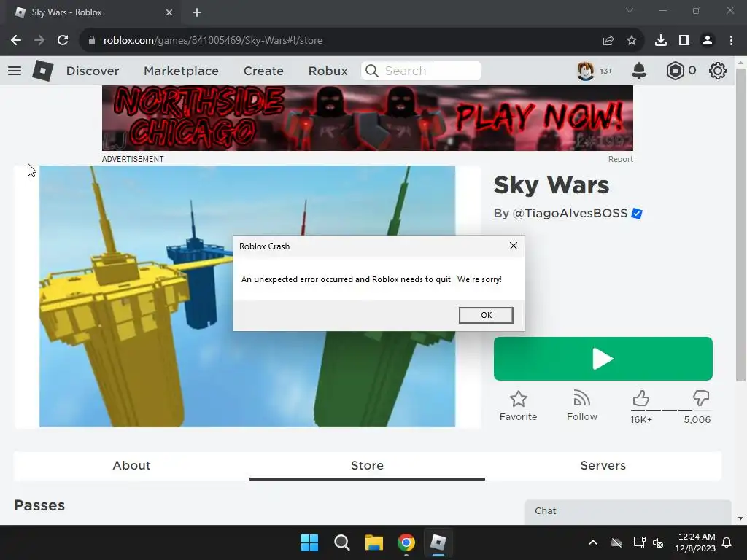Open the Chrome profile icon
Image resolution: width=747 pixels, height=560 pixels.
pyautogui.click(x=708, y=41)
